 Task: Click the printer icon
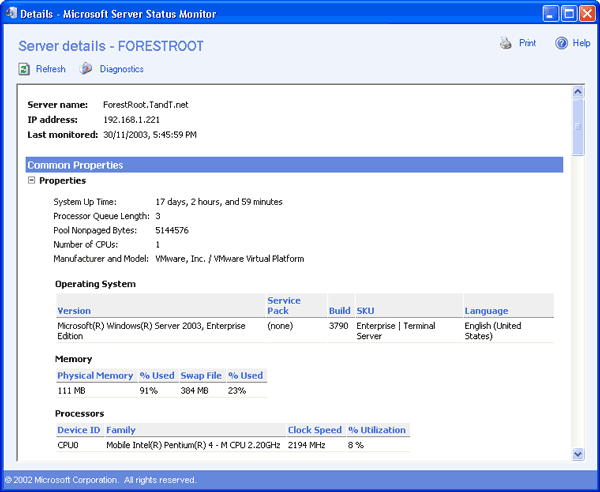505,43
